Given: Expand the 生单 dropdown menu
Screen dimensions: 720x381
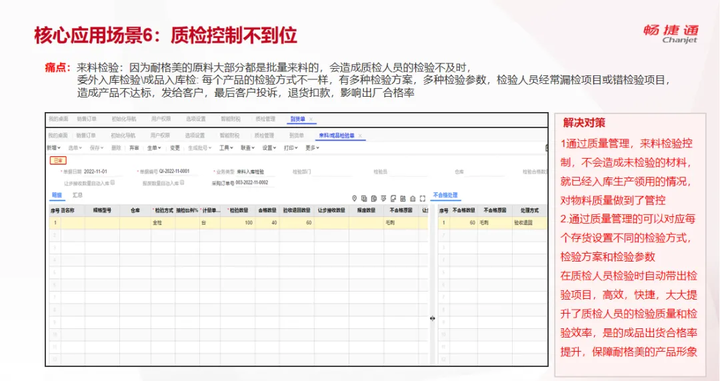Looking at the screenshot, I should 154,148.
